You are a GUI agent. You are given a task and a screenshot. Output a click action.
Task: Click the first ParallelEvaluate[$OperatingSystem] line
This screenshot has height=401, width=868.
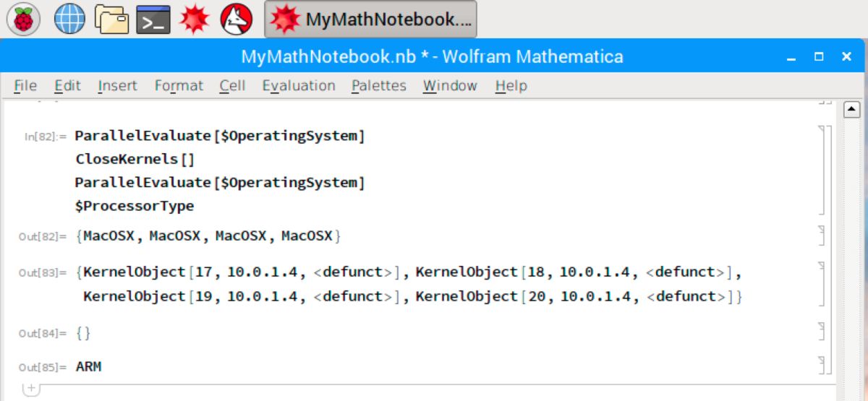(220, 136)
